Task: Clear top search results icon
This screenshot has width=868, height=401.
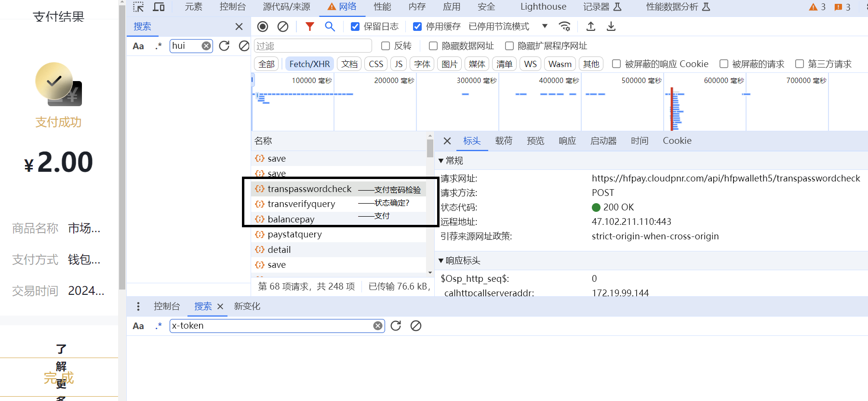Action: click(244, 46)
